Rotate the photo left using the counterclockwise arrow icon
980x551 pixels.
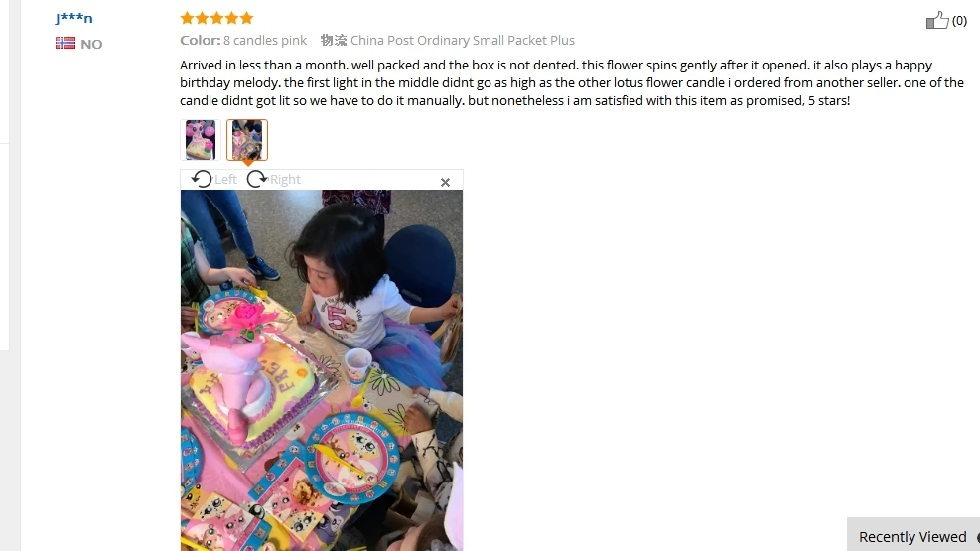(x=202, y=180)
